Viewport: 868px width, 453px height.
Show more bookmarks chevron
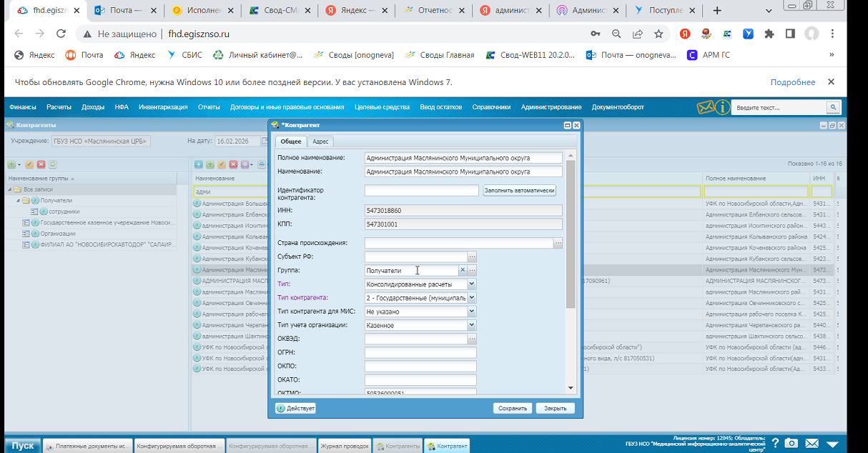[832, 54]
